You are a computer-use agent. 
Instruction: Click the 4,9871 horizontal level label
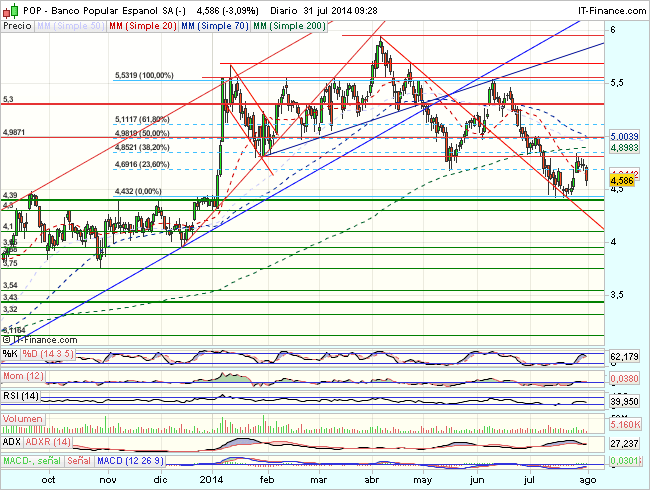(x=14, y=133)
